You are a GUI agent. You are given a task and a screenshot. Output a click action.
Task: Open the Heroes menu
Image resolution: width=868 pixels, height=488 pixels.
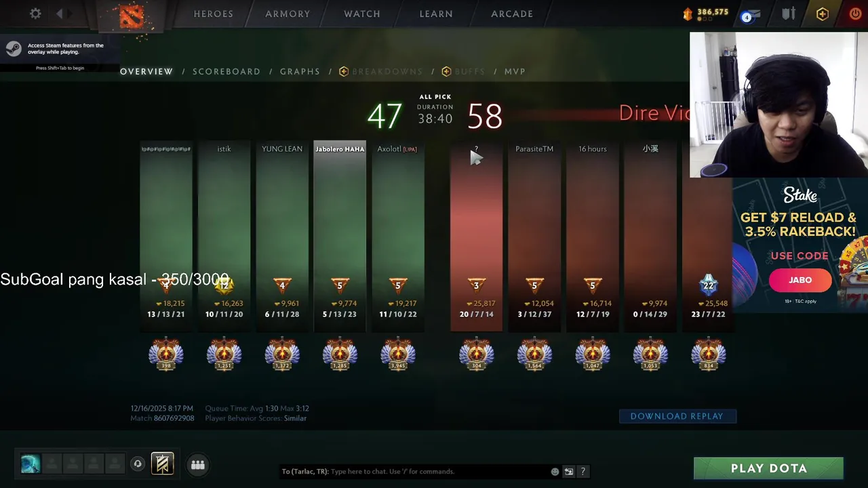coord(214,14)
